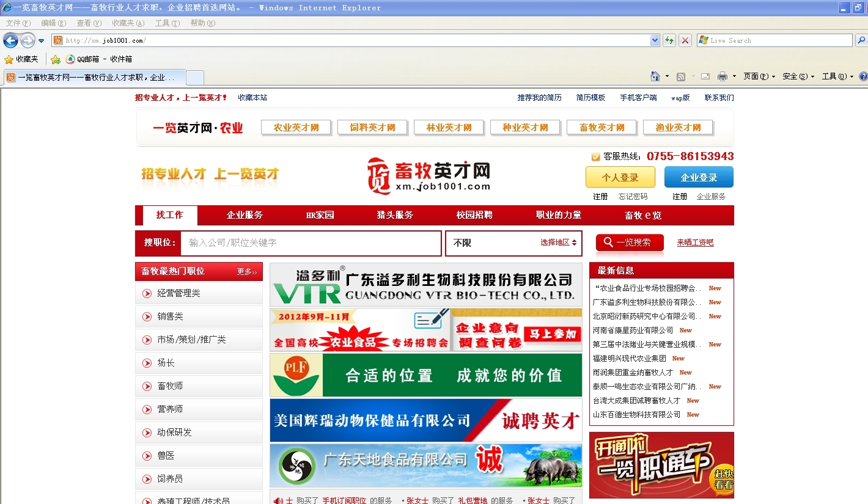Viewport: 868px width, 504px height.
Task: Open a new blank browser tab
Action: point(194,78)
